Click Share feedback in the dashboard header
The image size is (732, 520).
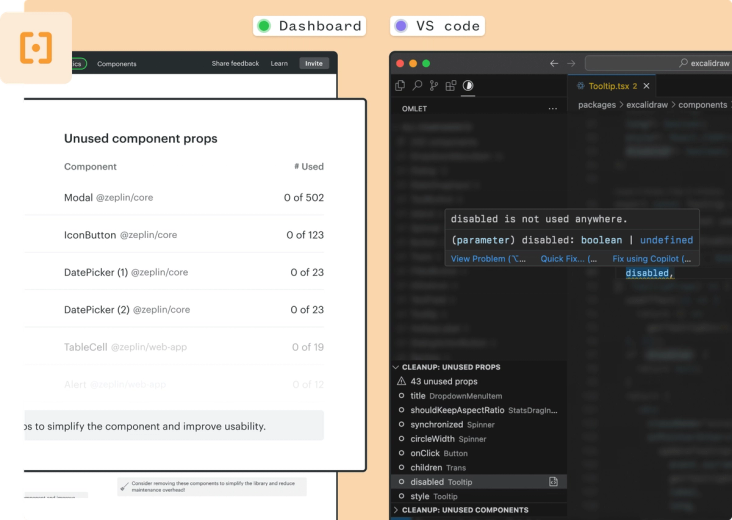235,63
